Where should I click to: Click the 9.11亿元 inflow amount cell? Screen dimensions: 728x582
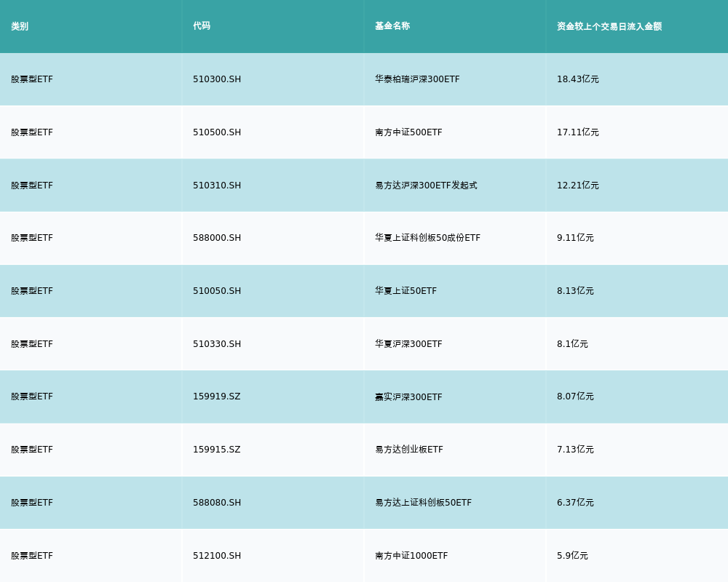[575, 238]
